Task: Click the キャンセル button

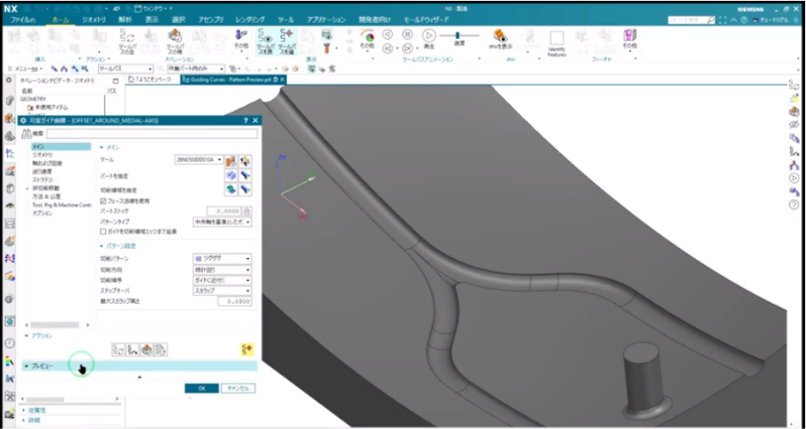Action: 237,388
